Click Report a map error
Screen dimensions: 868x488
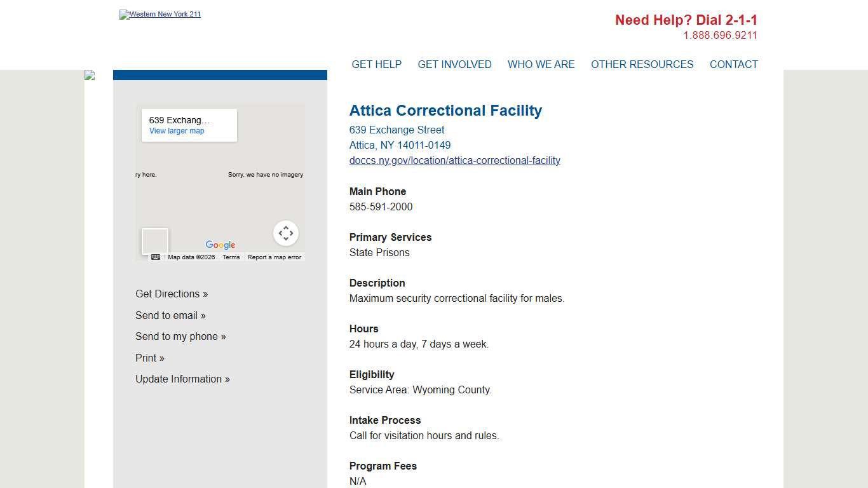(x=275, y=257)
